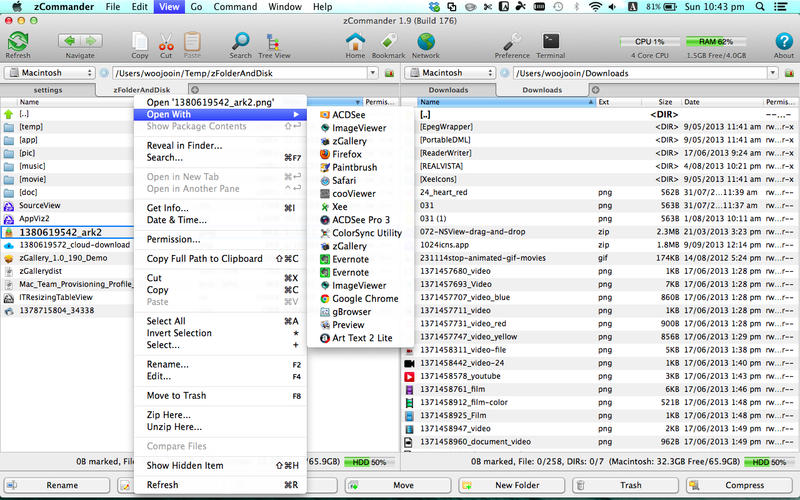Choose Firefox in the Open With submenu

coord(347,154)
